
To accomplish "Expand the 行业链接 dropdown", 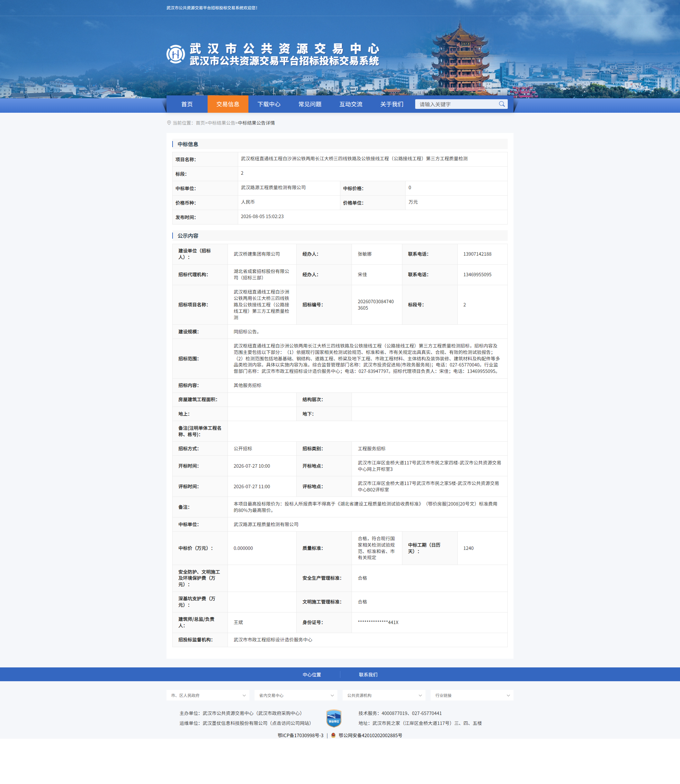I will point(472,695).
